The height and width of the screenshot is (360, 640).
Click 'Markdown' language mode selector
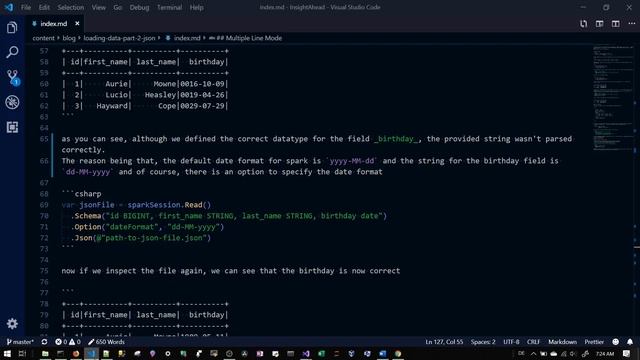562,342
